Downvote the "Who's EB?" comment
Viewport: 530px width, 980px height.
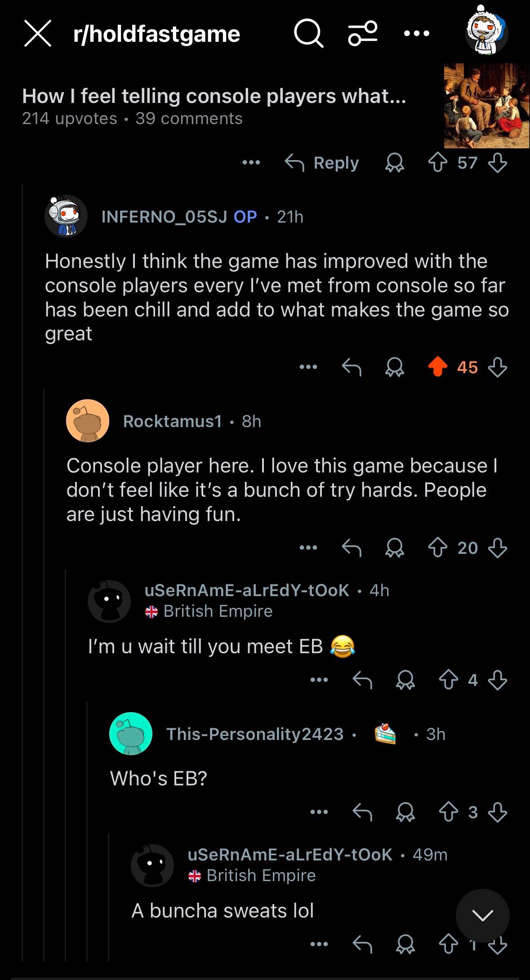498,812
